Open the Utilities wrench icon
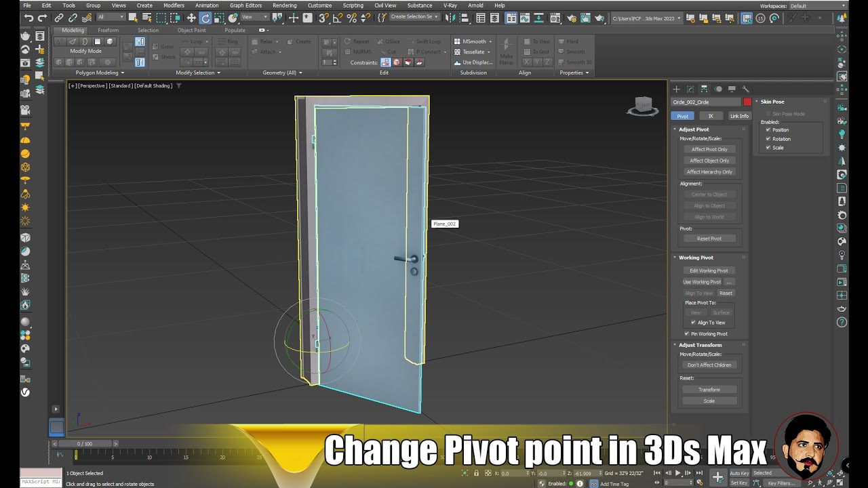Screen dimensions: 868x488 tap(745, 89)
